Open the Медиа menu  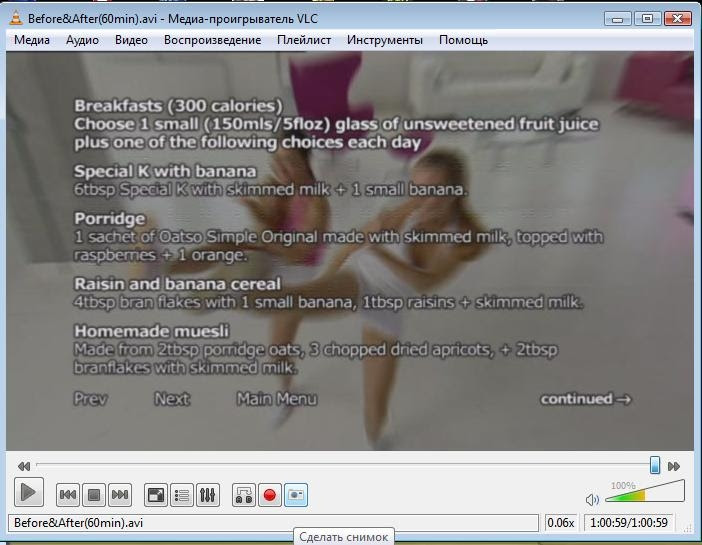tap(32, 40)
